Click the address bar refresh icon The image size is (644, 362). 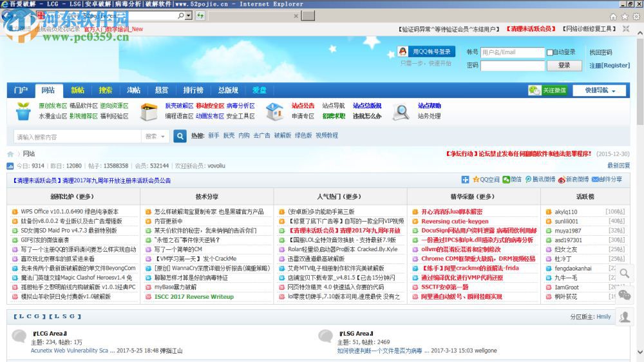[x=200, y=15]
